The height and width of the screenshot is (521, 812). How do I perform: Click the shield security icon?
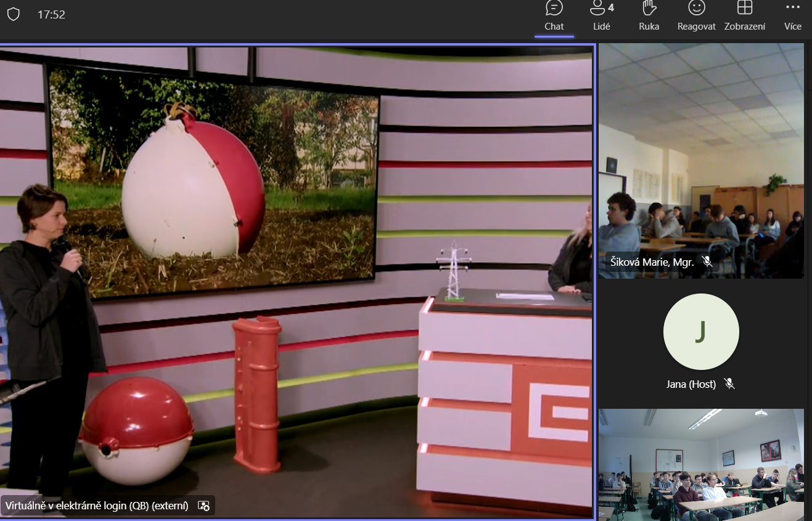click(13, 14)
